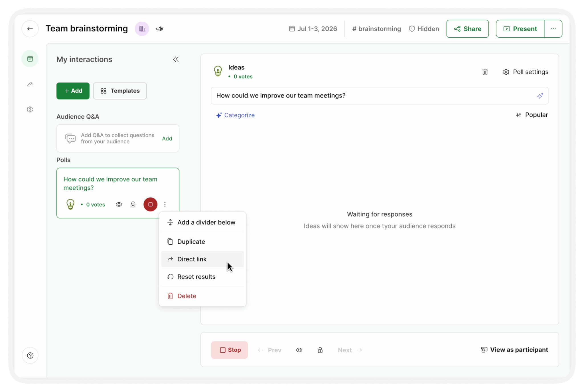This screenshot has width=584, height=392.
Task: Click the lightbulb icon in poll card
Action: pyautogui.click(x=70, y=204)
